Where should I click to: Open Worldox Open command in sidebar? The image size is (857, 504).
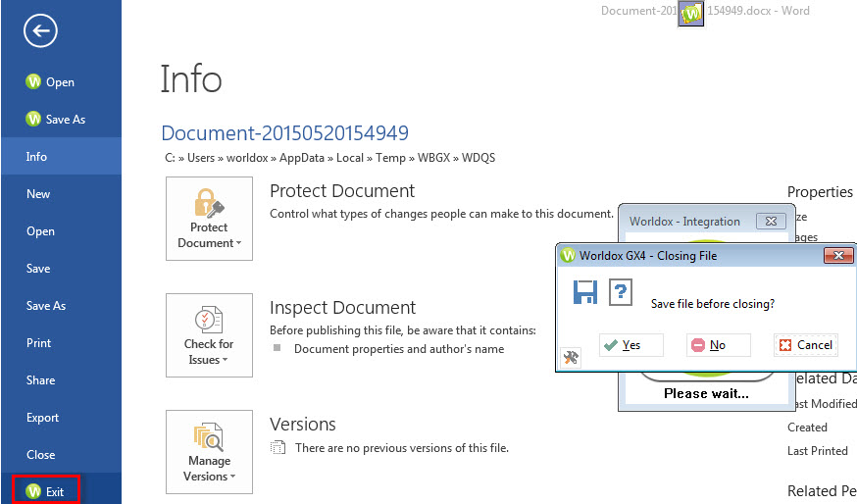(50, 82)
